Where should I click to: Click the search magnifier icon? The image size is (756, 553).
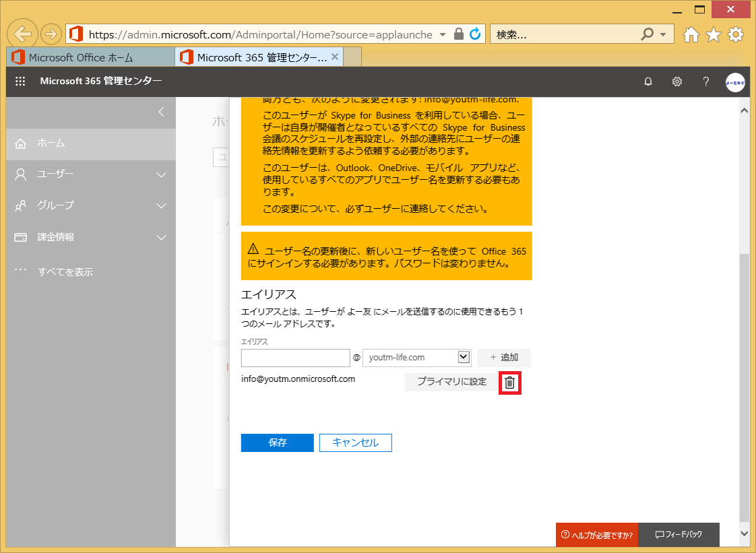coord(647,34)
